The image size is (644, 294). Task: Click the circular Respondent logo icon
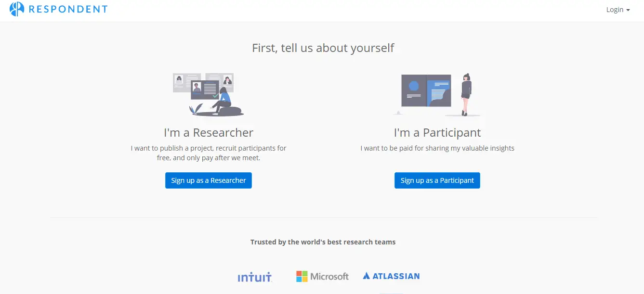[17, 9]
